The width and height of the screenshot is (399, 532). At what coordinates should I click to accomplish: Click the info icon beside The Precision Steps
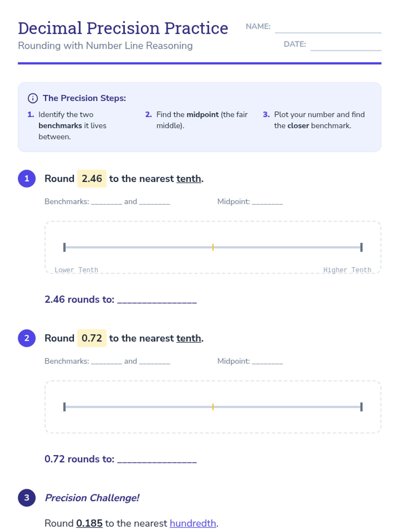(x=33, y=98)
